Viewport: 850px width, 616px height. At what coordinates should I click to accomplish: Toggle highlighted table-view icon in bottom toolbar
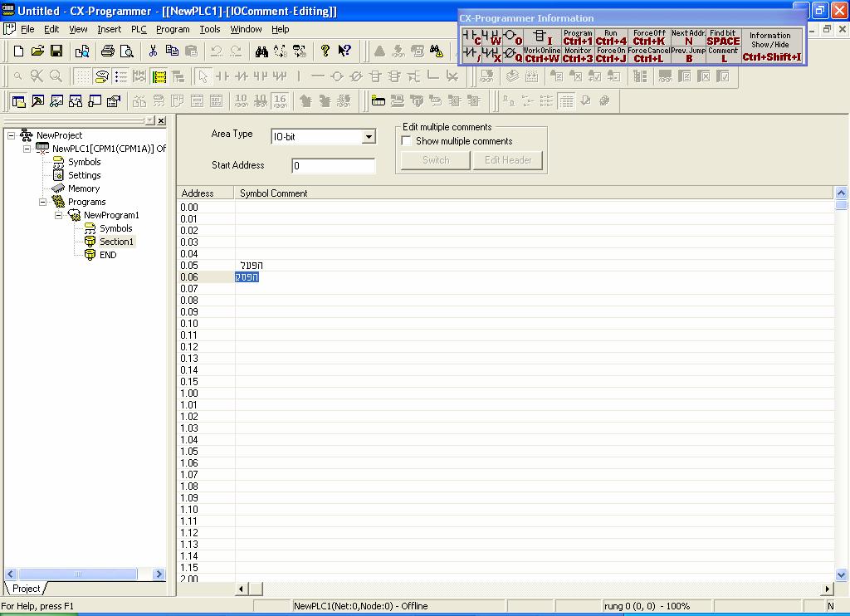coord(566,100)
